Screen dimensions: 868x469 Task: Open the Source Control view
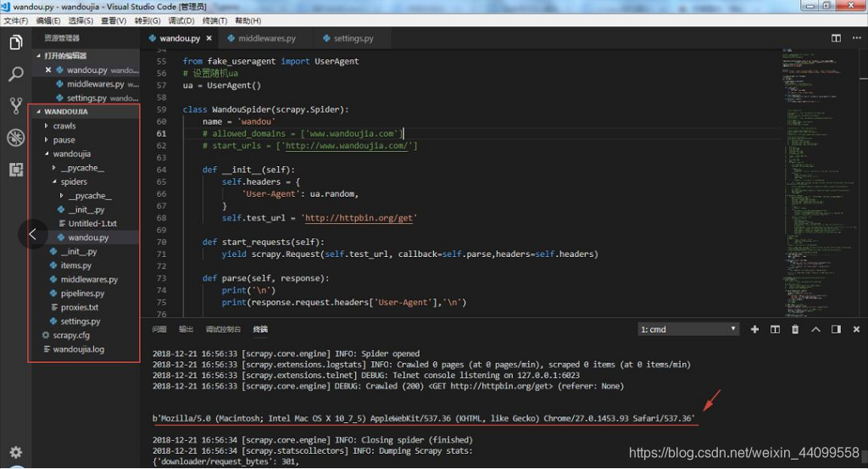click(x=16, y=106)
